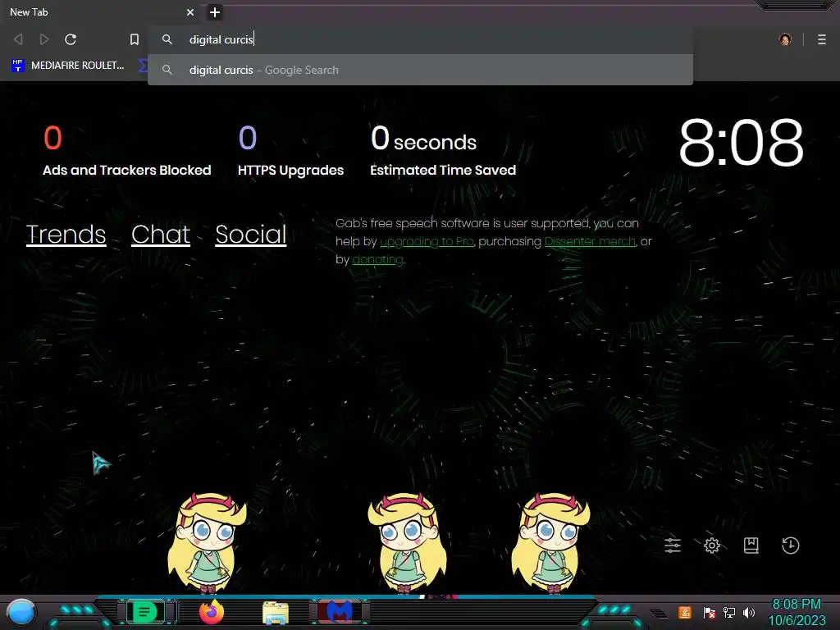Viewport: 840px width, 630px height.
Task: Open bookmarks icon on new tab page
Action: click(751, 546)
